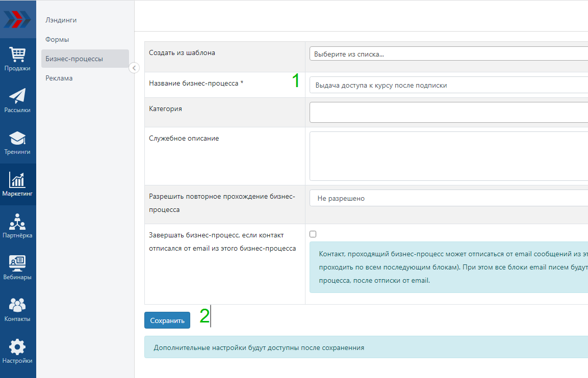
Task: Click the Служебное описание text area
Action: 449,156
